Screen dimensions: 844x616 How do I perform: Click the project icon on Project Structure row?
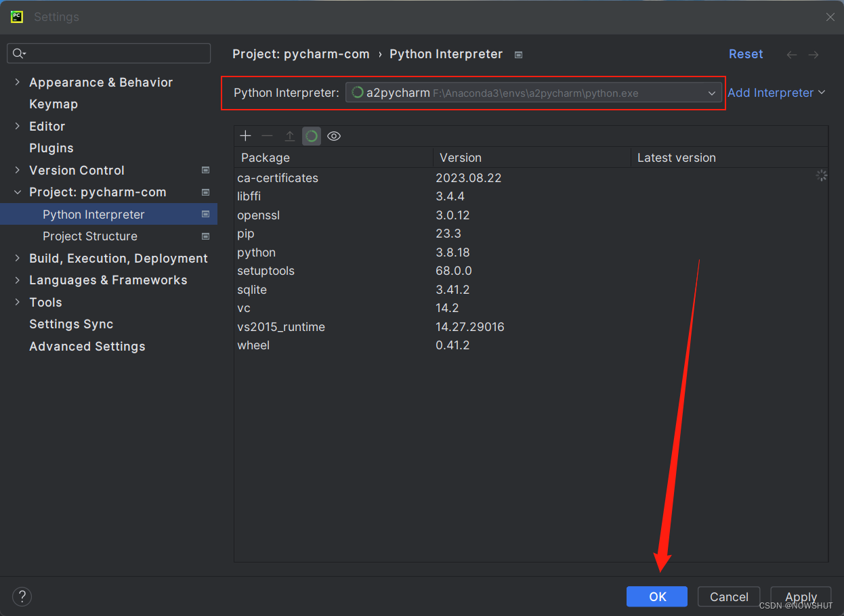205,236
